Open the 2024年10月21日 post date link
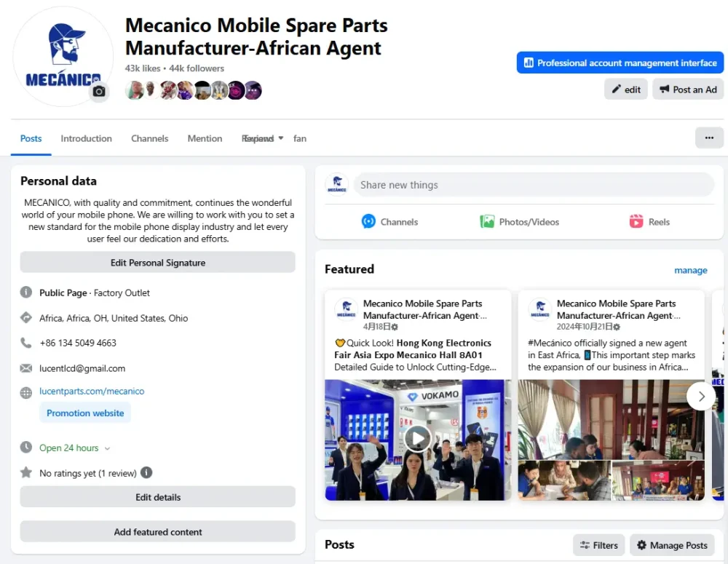The width and height of the screenshot is (728, 564). [584, 327]
